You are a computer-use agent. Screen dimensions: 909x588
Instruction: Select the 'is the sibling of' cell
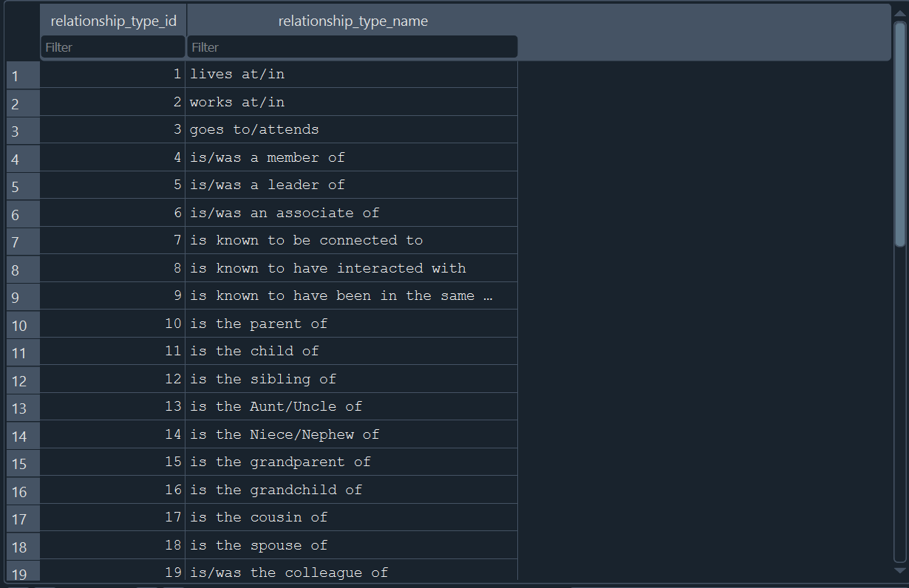tap(352, 379)
